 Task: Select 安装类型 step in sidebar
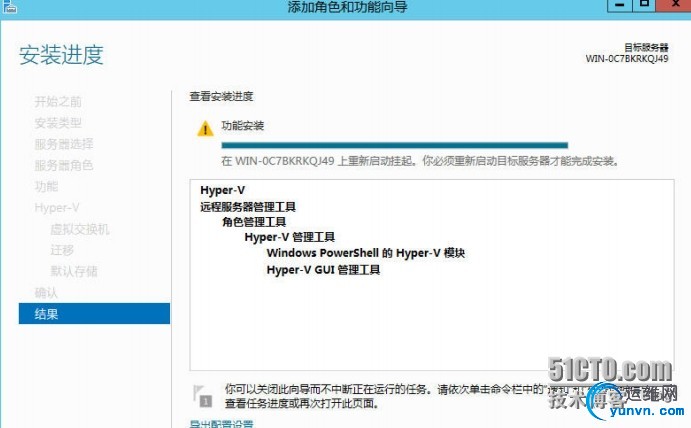pos(58,123)
